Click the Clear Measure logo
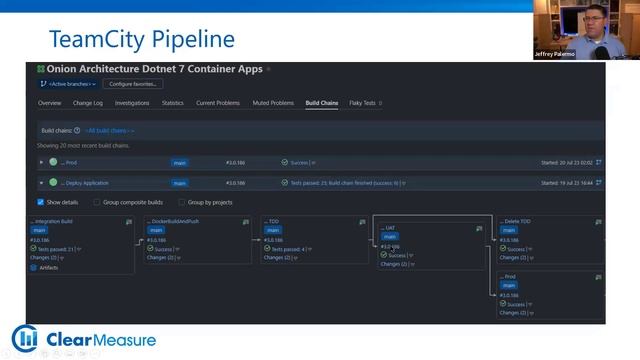This screenshot has height=360, width=640. click(84, 339)
